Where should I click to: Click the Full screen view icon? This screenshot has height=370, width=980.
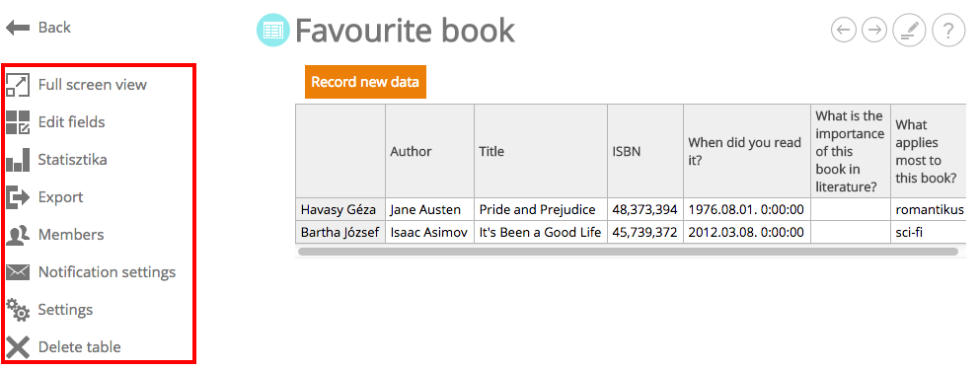point(18,85)
